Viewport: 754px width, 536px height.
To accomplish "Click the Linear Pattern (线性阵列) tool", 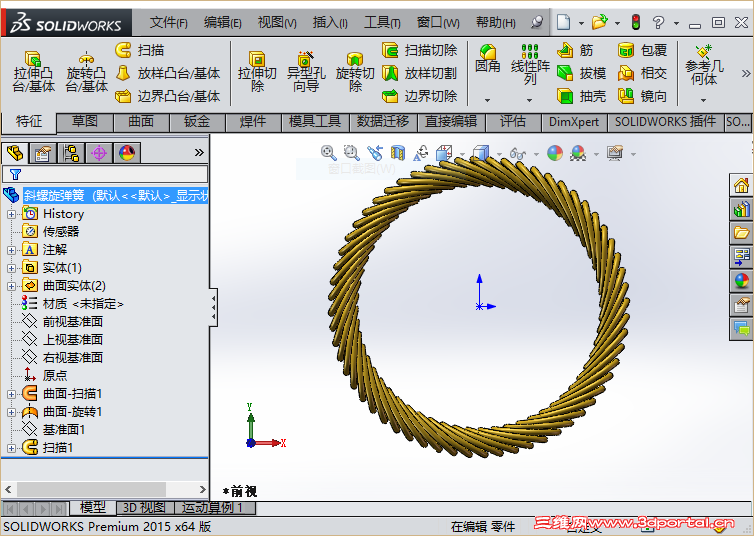I will coord(530,64).
